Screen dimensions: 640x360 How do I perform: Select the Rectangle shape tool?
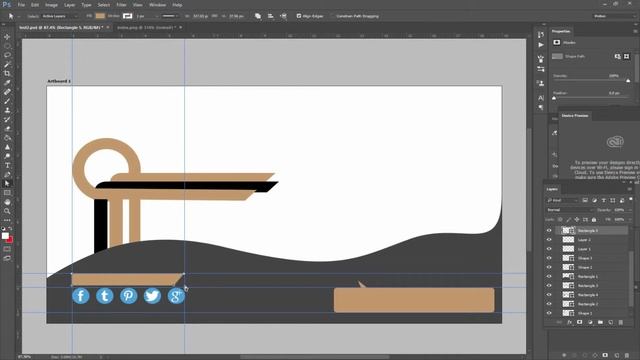tap(7, 193)
